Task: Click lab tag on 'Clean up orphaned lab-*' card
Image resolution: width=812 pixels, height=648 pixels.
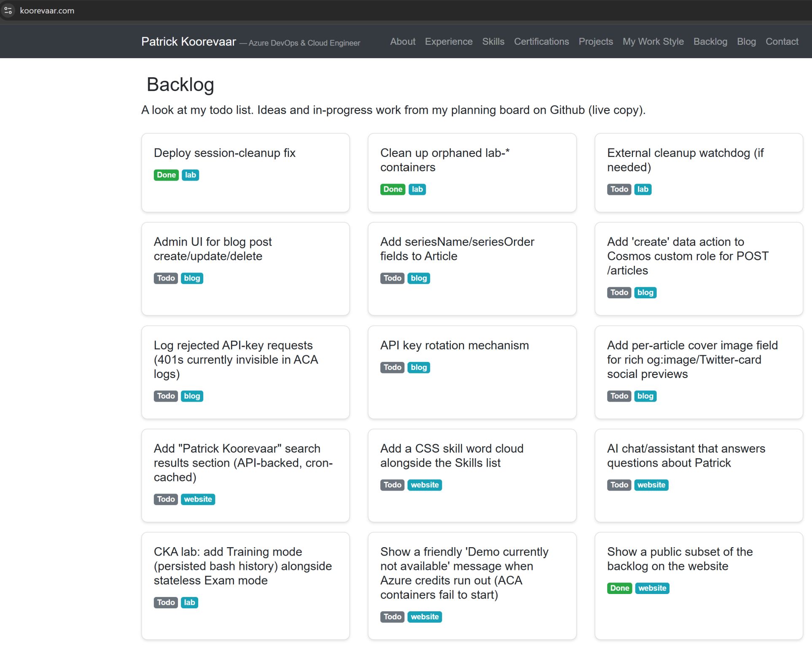Action: click(x=417, y=189)
